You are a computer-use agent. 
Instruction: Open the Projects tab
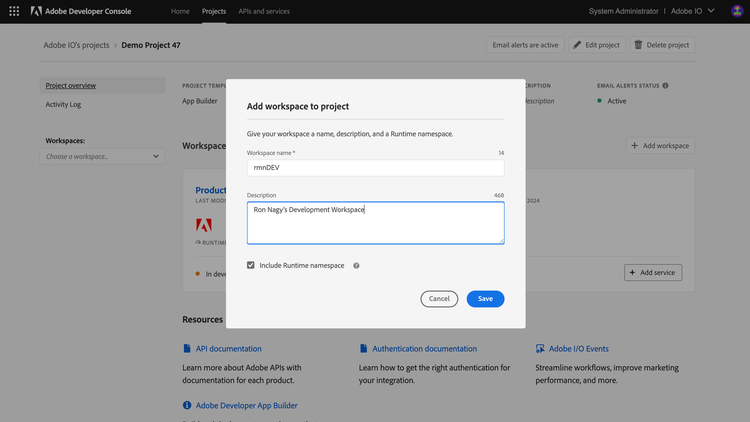tap(213, 11)
